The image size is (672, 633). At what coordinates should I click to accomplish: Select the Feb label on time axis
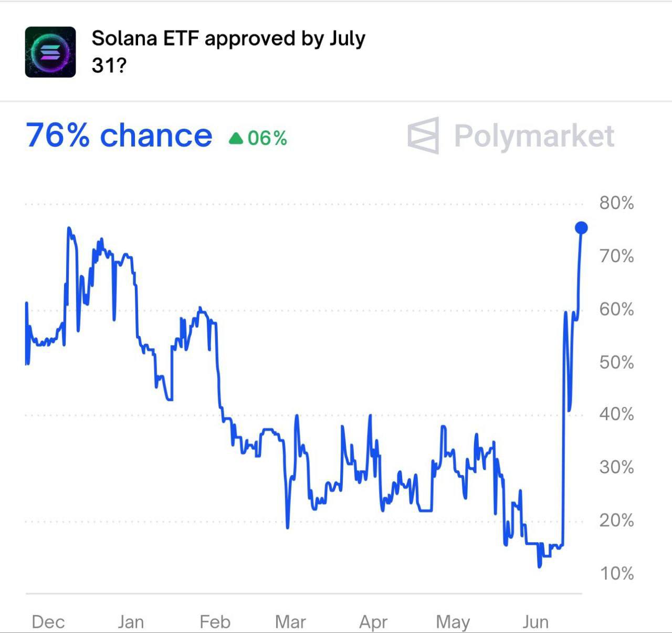(x=215, y=622)
